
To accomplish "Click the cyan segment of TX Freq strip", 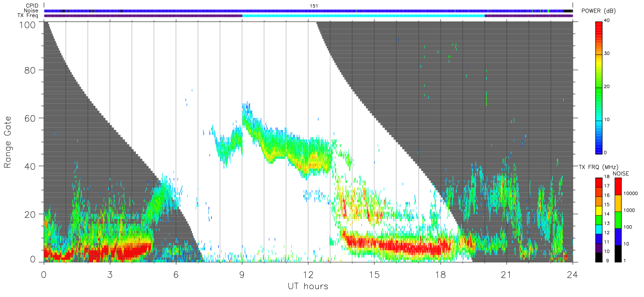I will pyautogui.click(x=363, y=16).
